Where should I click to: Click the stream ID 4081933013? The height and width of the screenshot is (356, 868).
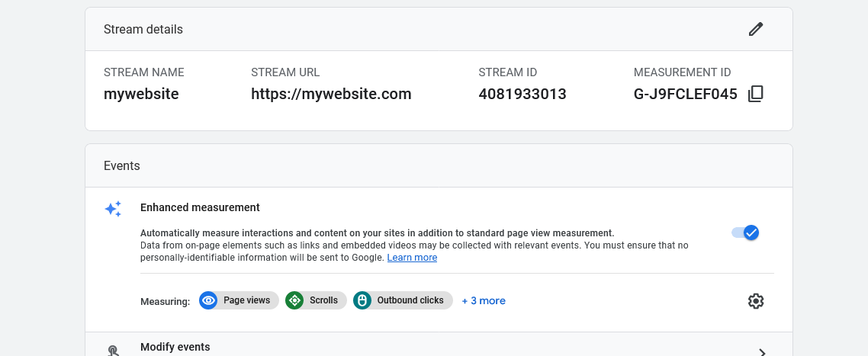tap(522, 94)
